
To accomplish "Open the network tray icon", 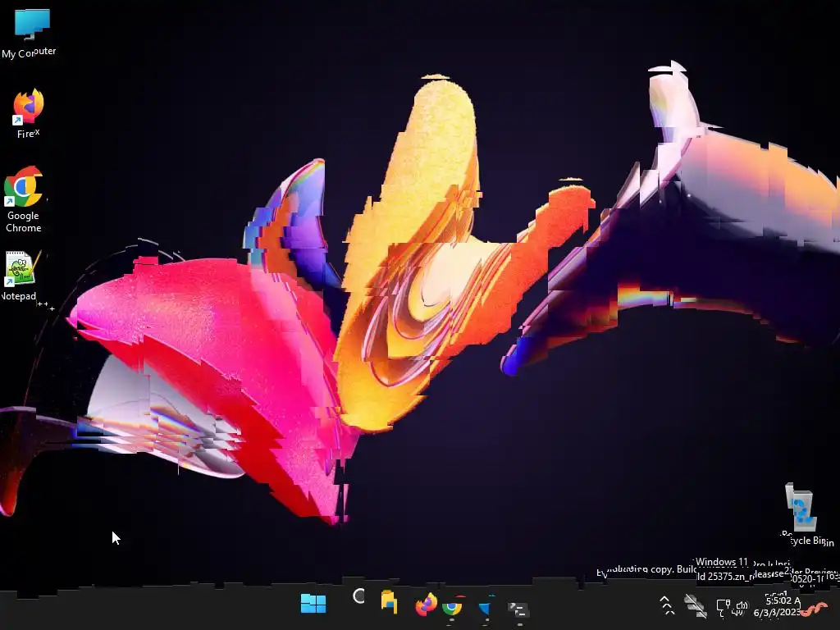I will (x=724, y=608).
